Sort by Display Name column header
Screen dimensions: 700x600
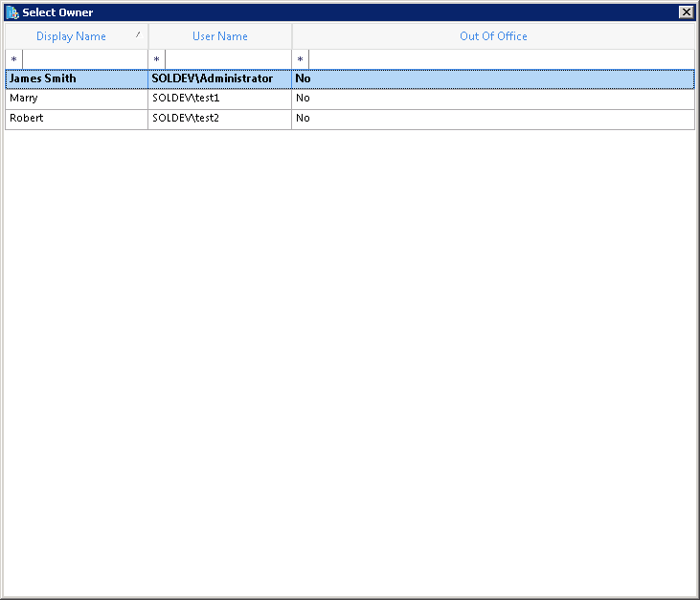pyautogui.click(x=77, y=36)
